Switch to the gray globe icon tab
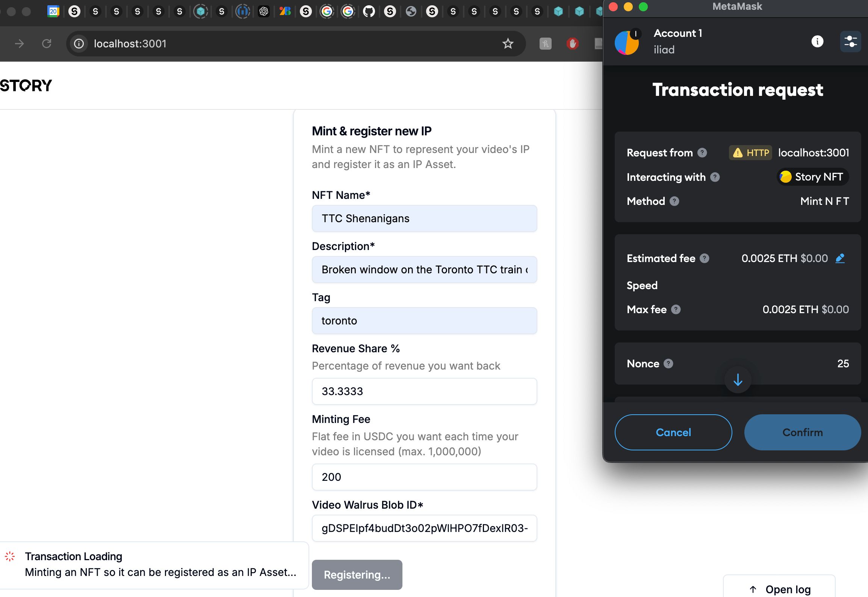The height and width of the screenshot is (597, 868). tap(411, 11)
